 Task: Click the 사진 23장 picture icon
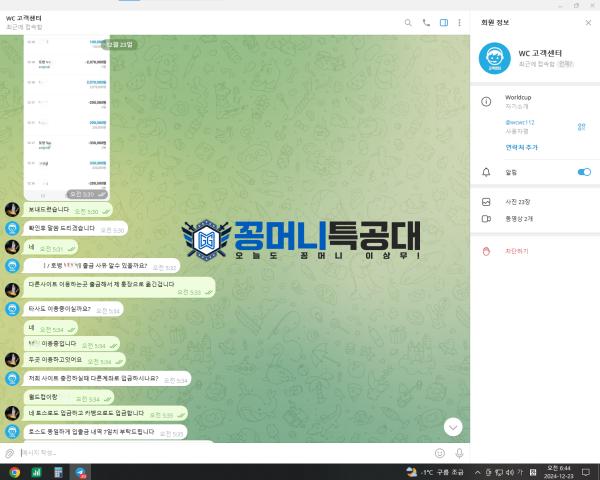pyautogui.click(x=486, y=202)
